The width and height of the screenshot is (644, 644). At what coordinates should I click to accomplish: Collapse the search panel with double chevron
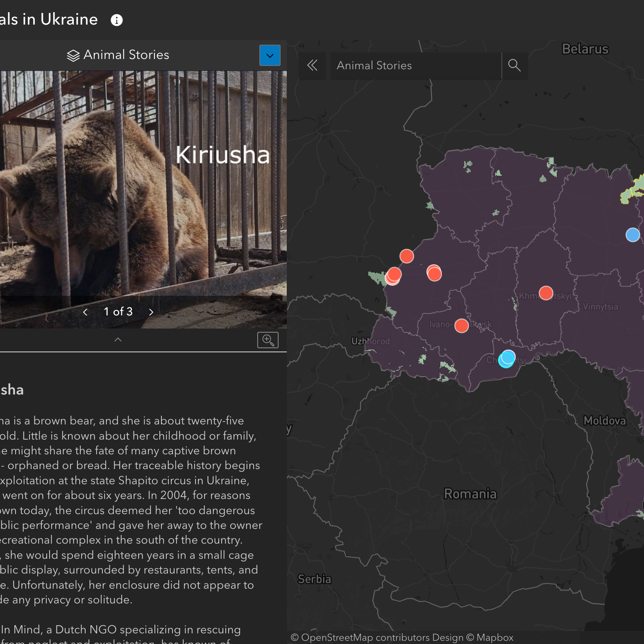312,65
